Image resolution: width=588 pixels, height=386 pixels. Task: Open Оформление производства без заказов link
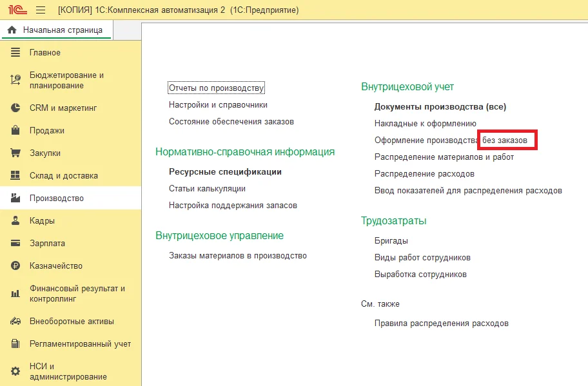pyautogui.click(x=451, y=140)
